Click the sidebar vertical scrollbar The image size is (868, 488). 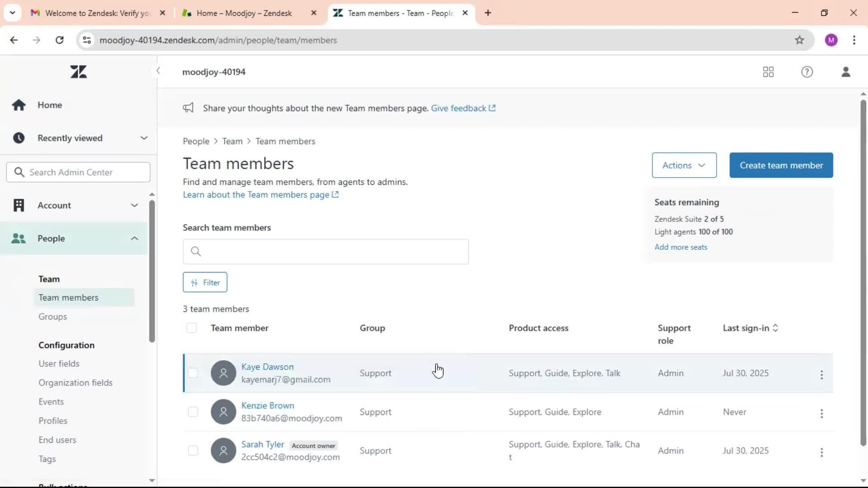152,271
